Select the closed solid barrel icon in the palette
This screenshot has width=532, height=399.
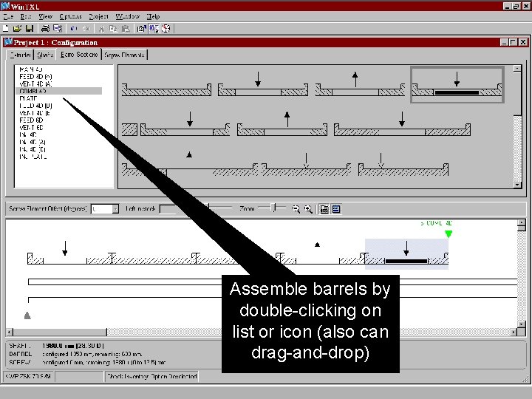tap(166, 89)
